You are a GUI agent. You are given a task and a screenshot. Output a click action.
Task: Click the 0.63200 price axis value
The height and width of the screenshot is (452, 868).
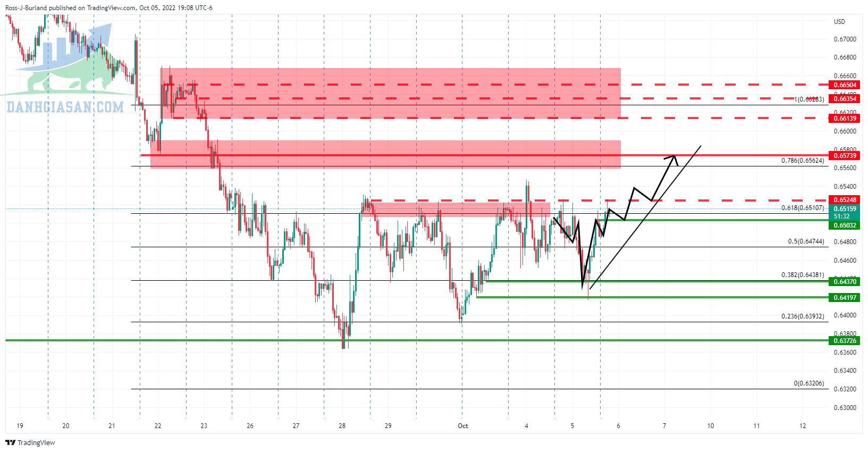pos(845,389)
